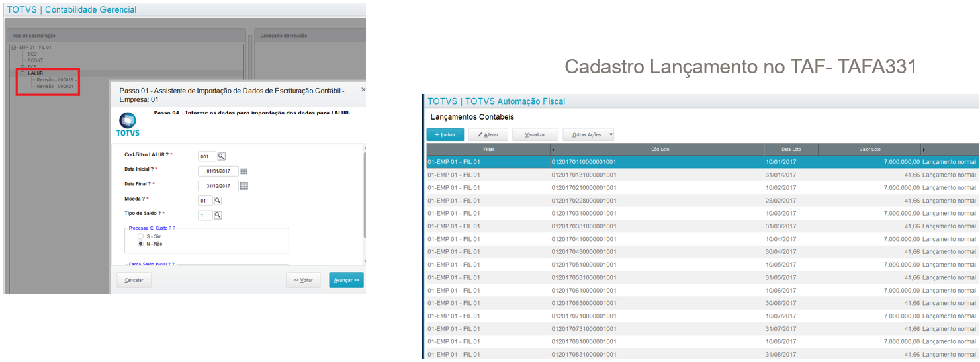Select N - Não for Processa C. Custo
Image resolution: width=980 pixels, height=362 pixels.
pos(140,244)
